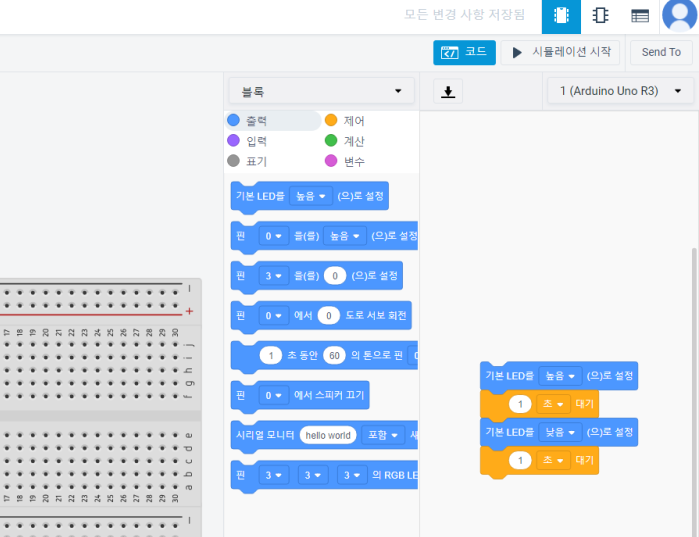This screenshot has height=537, width=699.
Task: Select the 변수 variables block category
Action: pyautogui.click(x=345, y=161)
